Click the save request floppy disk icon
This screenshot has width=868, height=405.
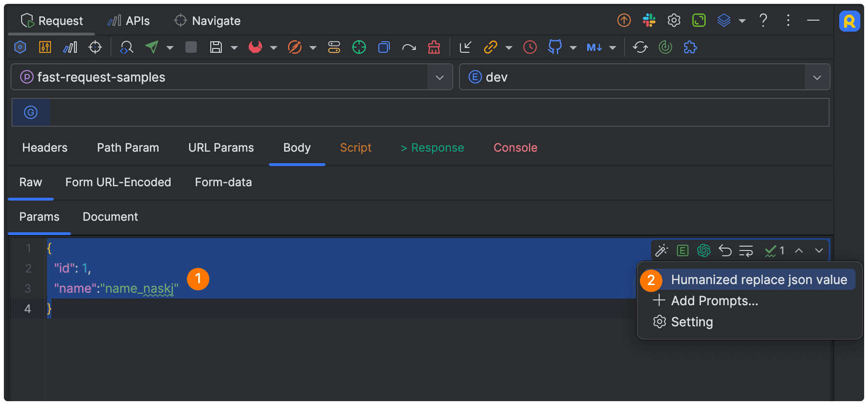point(216,47)
